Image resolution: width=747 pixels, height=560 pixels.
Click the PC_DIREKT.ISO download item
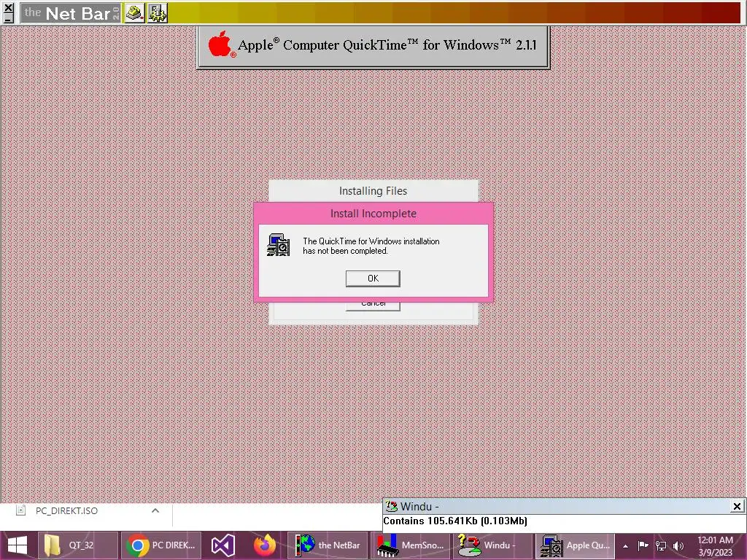(66, 511)
